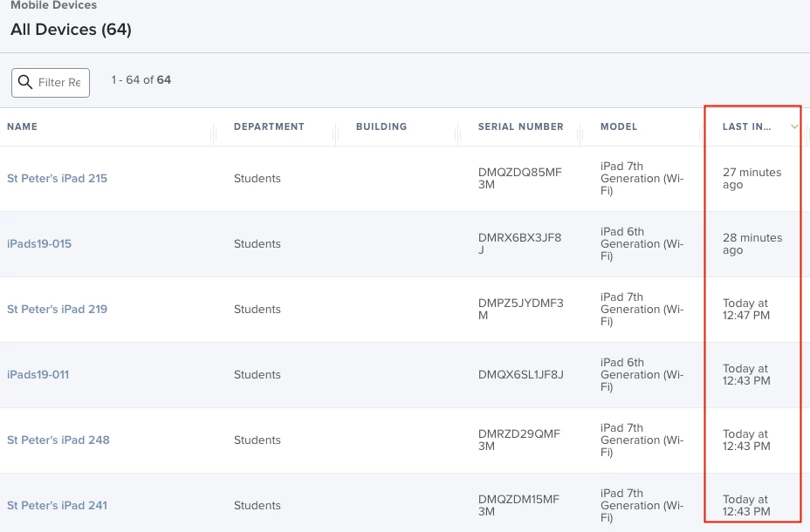The image size is (810, 532).
Task: Click '27 minutes ago' inventory cell
Action: tap(752, 179)
